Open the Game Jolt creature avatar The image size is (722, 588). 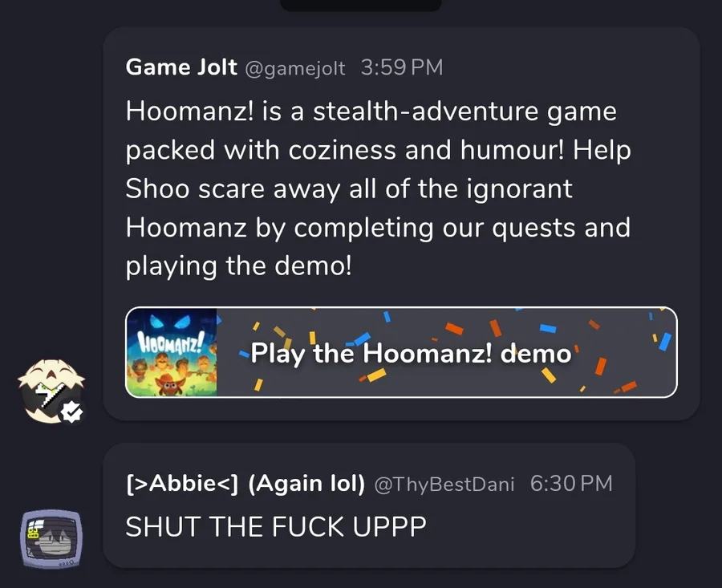pyautogui.click(x=51, y=391)
